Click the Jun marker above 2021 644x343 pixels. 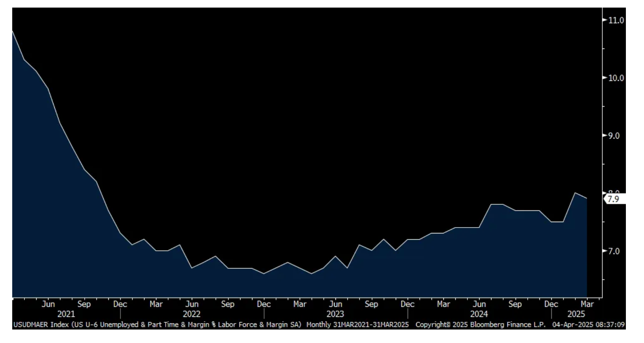(48, 304)
